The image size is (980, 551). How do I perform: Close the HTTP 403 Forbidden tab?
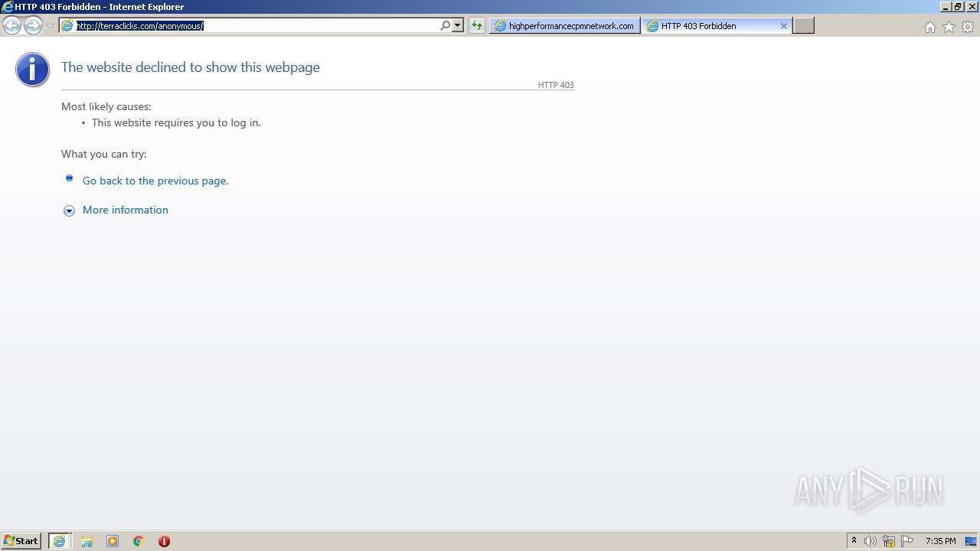[x=784, y=26]
